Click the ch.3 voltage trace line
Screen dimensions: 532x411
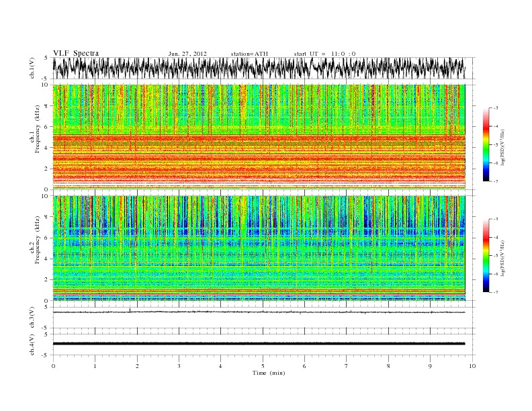(259, 312)
